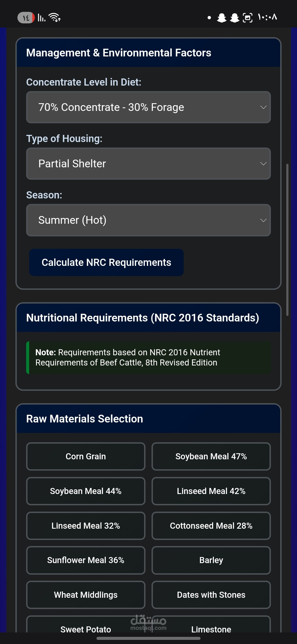Image resolution: width=297 pixels, height=644 pixels.
Task: Click the vertical page scrollbar
Action: click(287, 240)
